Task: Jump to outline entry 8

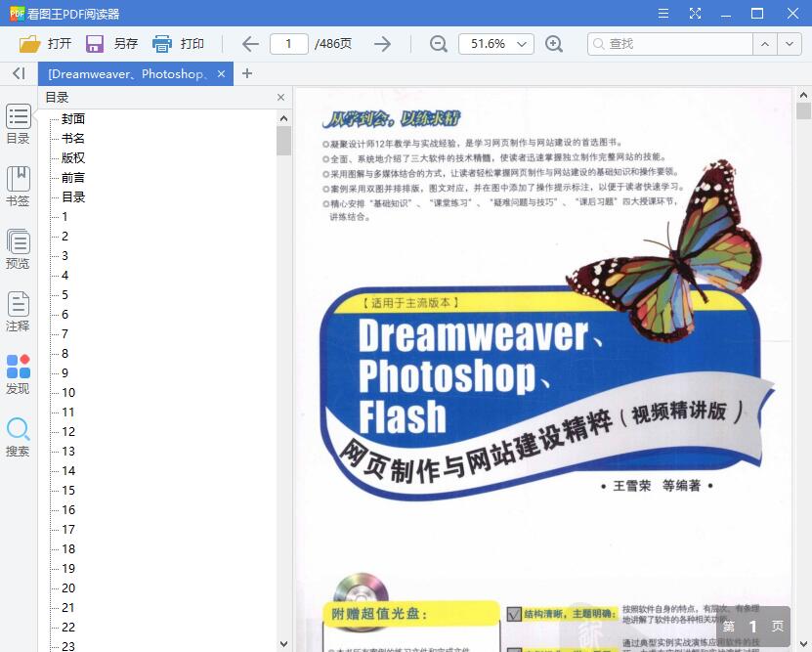Action: point(64,353)
